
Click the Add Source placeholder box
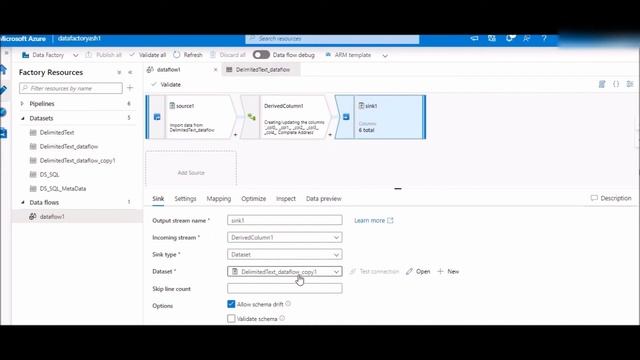pos(191,168)
